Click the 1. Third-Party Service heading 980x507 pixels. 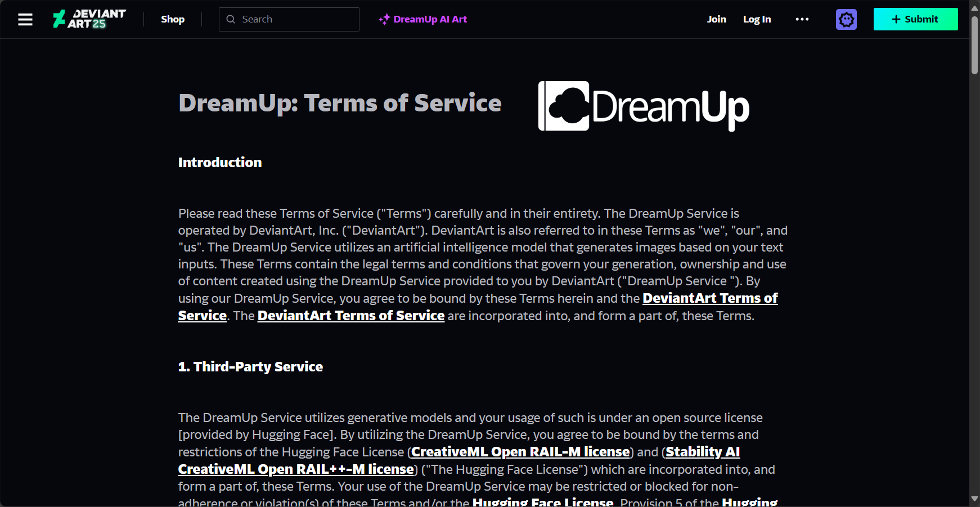coord(250,367)
